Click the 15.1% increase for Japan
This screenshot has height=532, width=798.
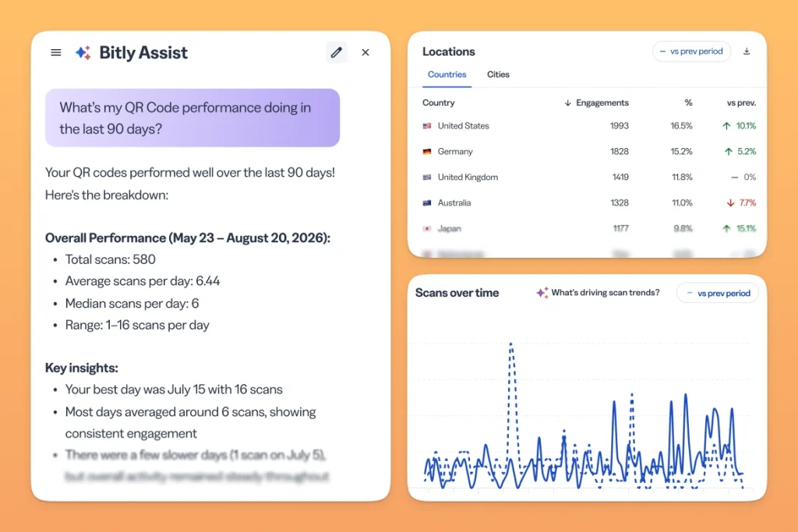(x=740, y=228)
